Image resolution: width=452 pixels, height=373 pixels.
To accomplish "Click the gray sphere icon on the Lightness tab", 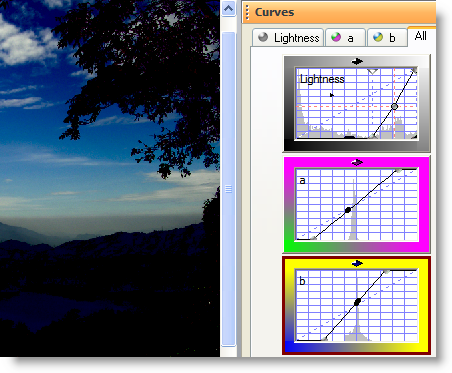I will [x=263, y=37].
